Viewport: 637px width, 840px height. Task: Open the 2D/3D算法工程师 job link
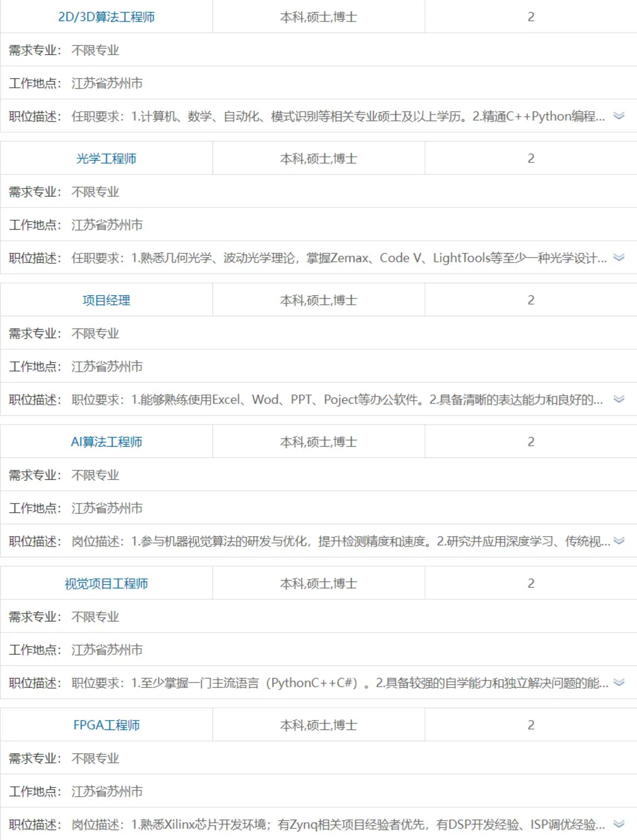coord(106,17)
